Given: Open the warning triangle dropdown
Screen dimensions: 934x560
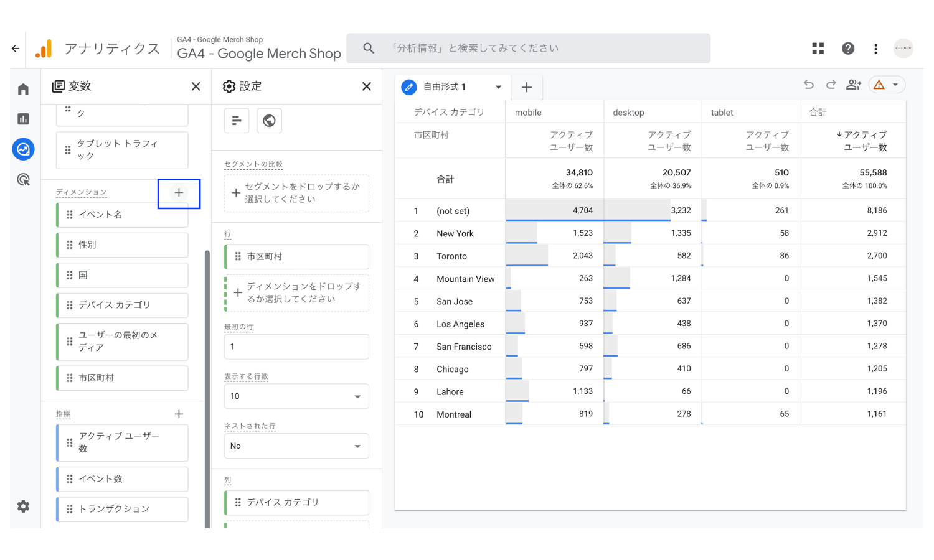Looking at the screenshot, I should coord(887,85).
